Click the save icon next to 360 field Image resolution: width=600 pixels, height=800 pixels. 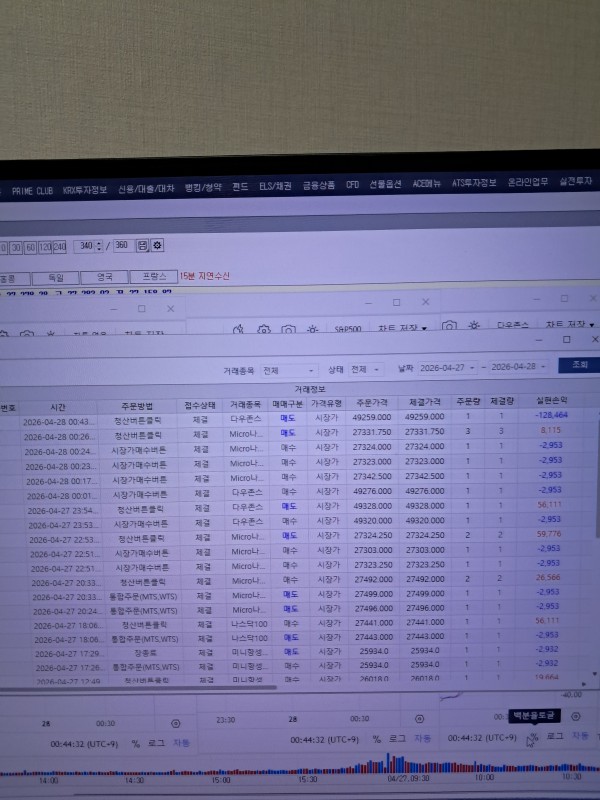[142, 245]
